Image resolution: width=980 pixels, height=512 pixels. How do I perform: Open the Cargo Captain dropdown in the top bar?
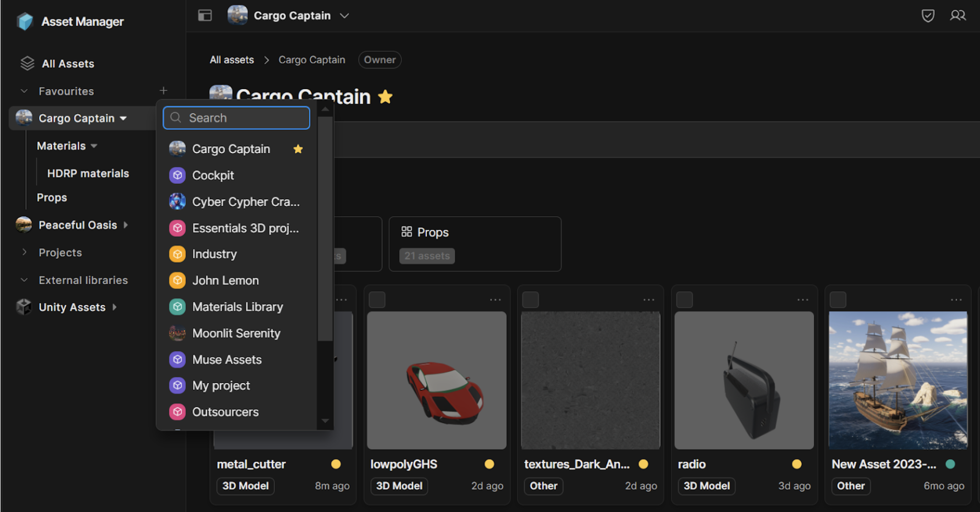coord(344,16)
